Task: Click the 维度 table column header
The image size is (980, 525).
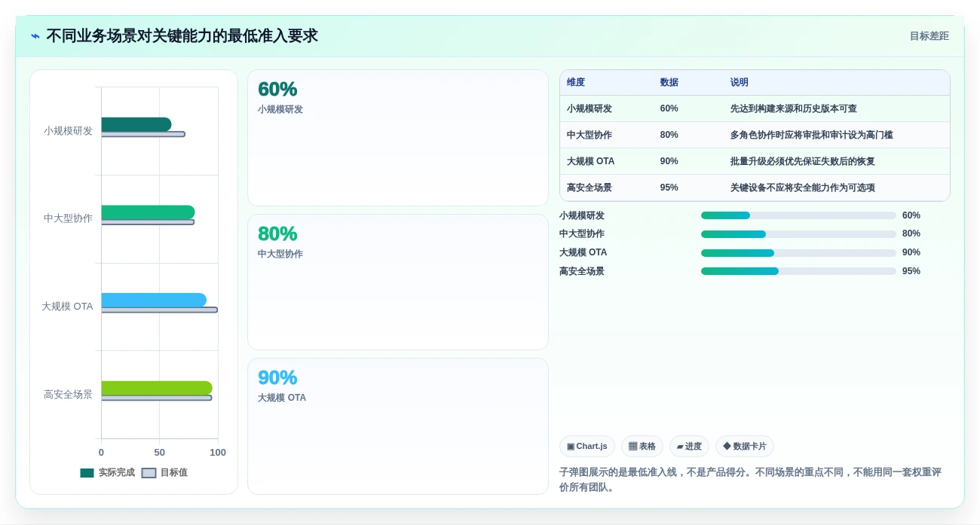Action: [576, 83]
